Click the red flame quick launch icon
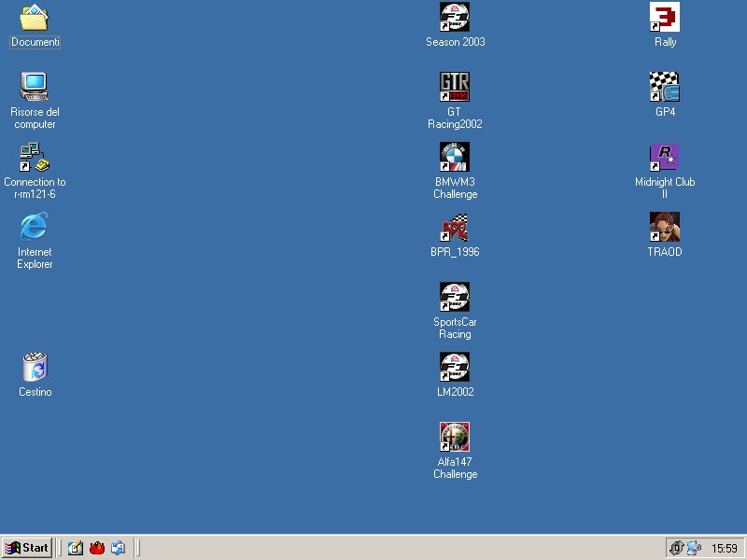 96,548
